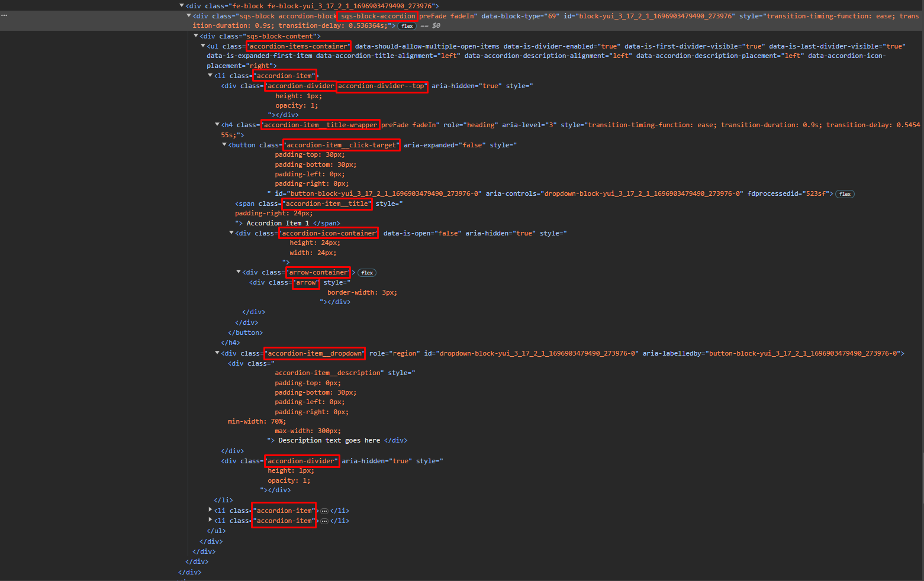This screenshot has height=581, width=924.
Task: Select the accordion-divider--top class name
Action: pos(382,86)
